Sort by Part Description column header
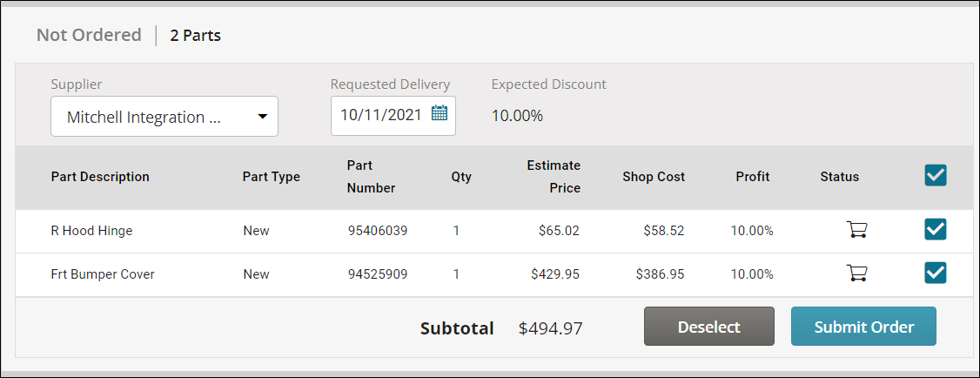This screenshot has width=980, height=378. pyautogui.click(x=100, y=177)
